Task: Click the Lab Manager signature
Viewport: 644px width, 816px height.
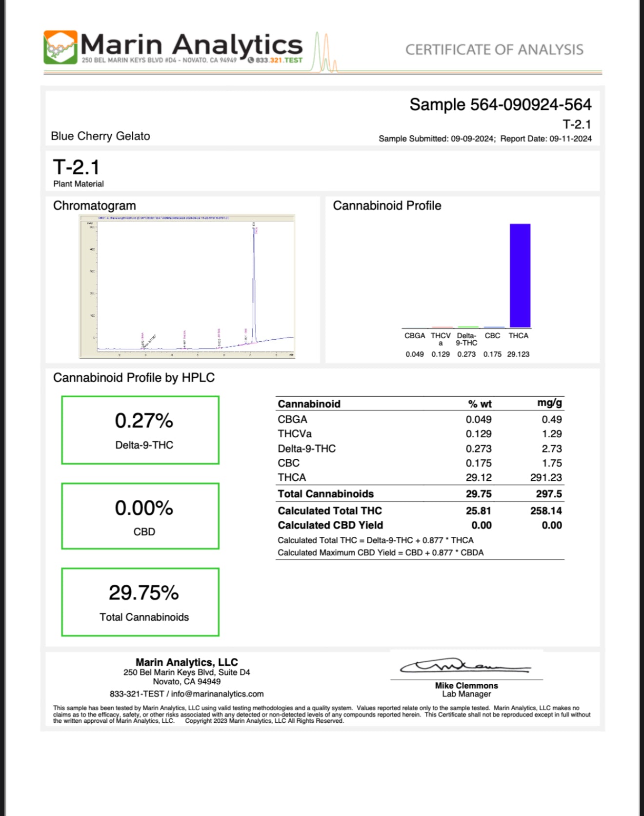Action: (465, 666)
